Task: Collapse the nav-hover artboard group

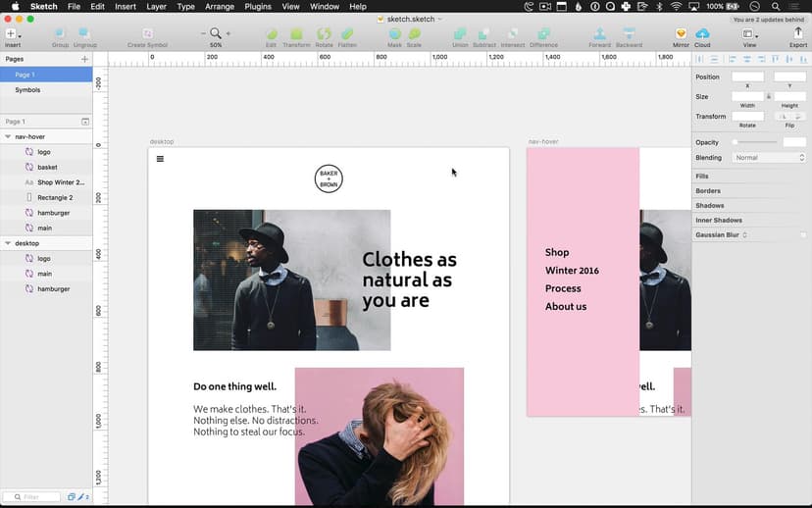Action: [8, 136]
